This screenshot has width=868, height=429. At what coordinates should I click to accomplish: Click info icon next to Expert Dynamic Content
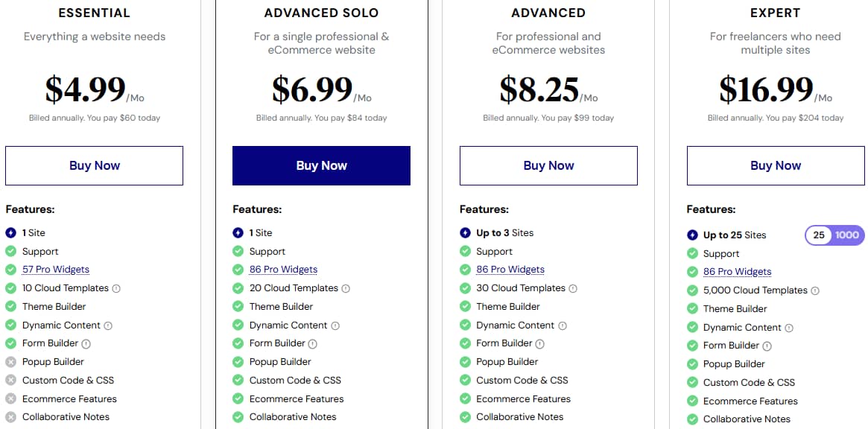click(x=789, y=328)
